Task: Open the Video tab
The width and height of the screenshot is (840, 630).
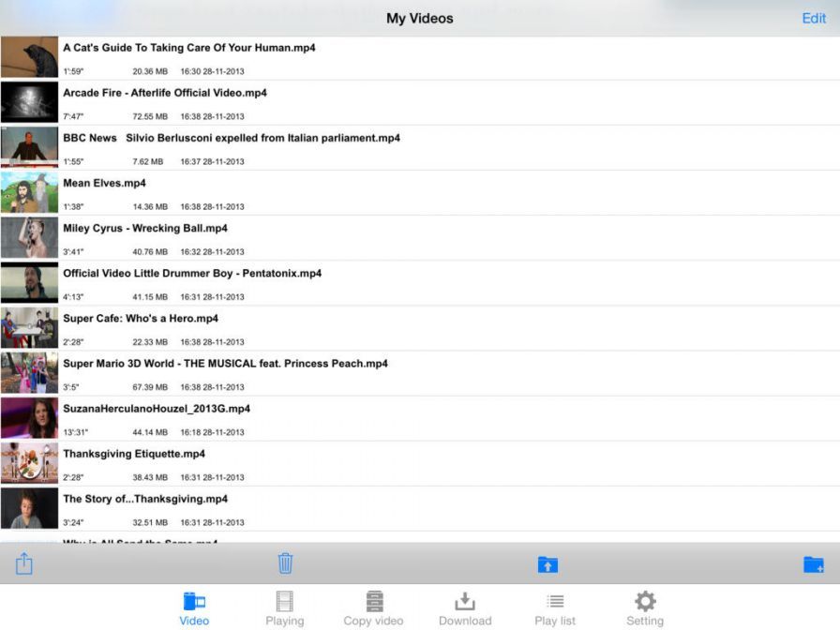Action: (194, 607)
